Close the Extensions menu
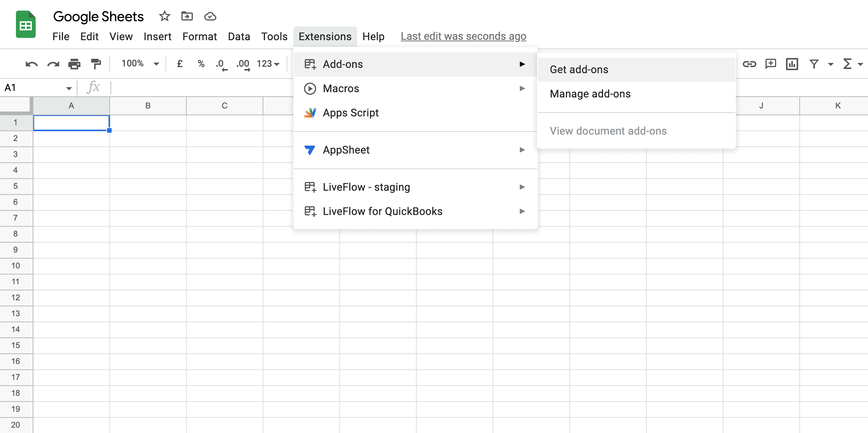 point(325,36)
